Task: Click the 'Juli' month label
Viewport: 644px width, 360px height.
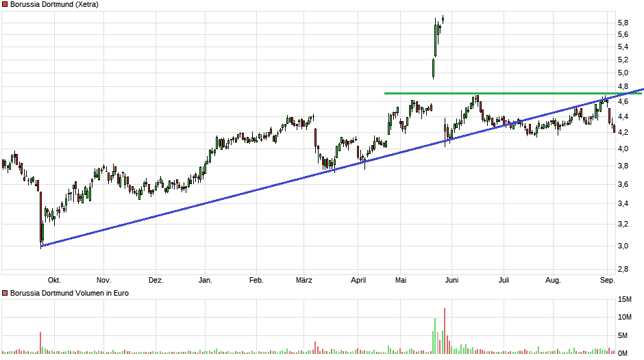Action: (x=504, y=281)
